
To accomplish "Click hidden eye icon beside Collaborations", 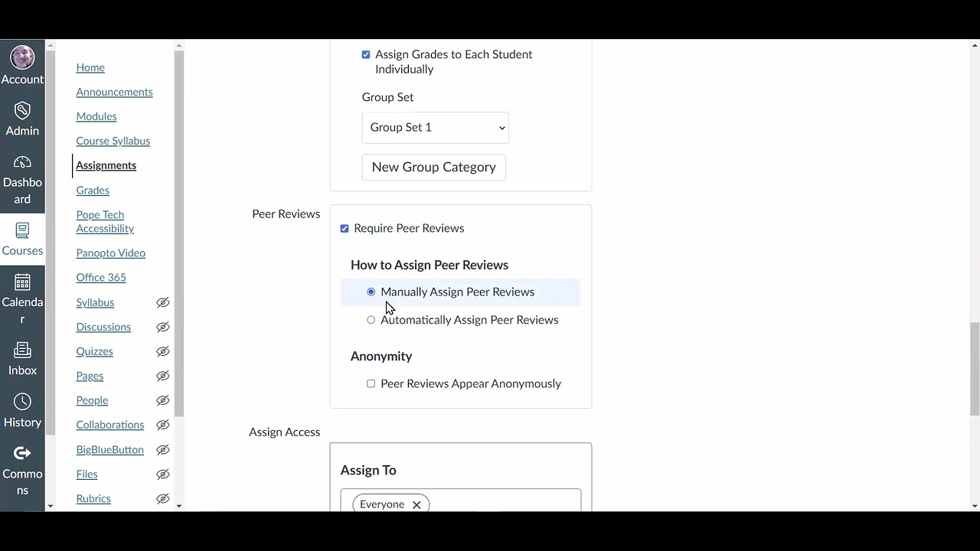I will click(x=162, y=425).
